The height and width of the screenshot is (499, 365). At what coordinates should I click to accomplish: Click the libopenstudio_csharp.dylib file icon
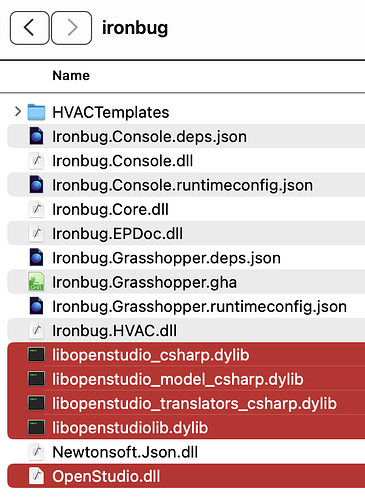click(36, 355)
